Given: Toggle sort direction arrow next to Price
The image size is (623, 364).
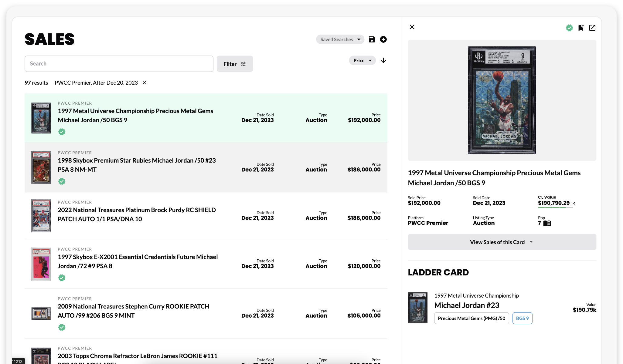Looking at the screenshot, I should click(383, 60).
